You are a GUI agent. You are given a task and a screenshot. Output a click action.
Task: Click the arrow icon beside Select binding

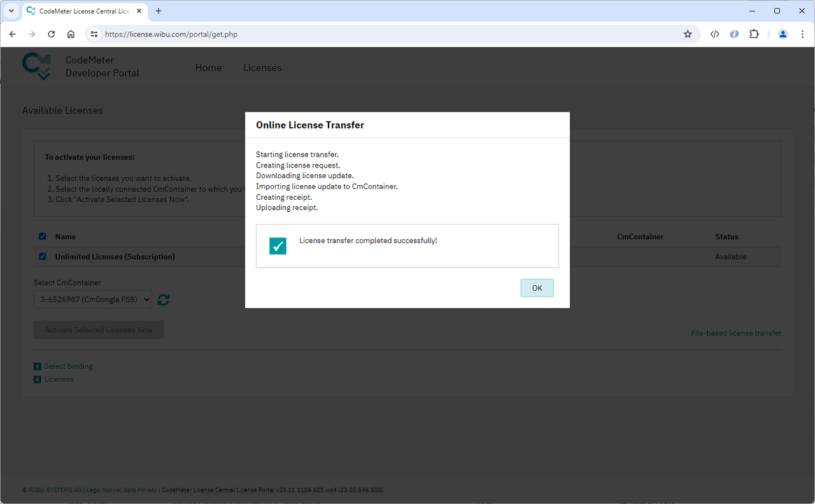click(38, 367)
